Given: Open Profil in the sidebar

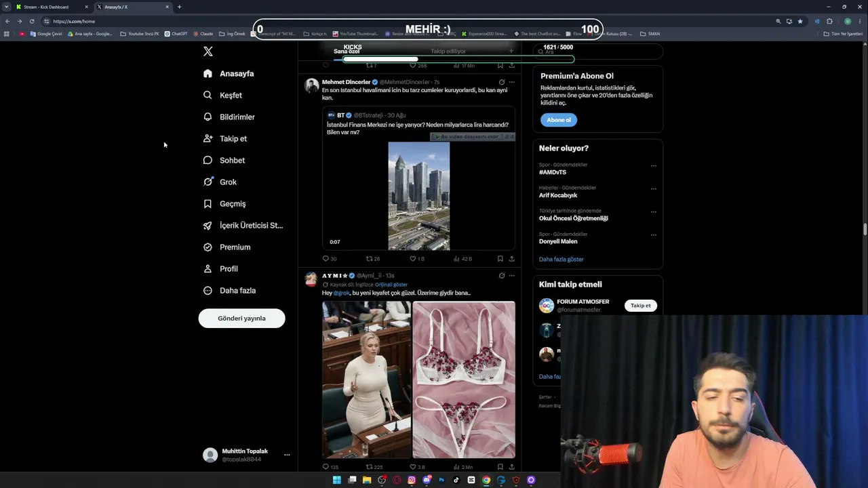Looking at the screenshot, I should pyautogui.click(x=220, y=268).
